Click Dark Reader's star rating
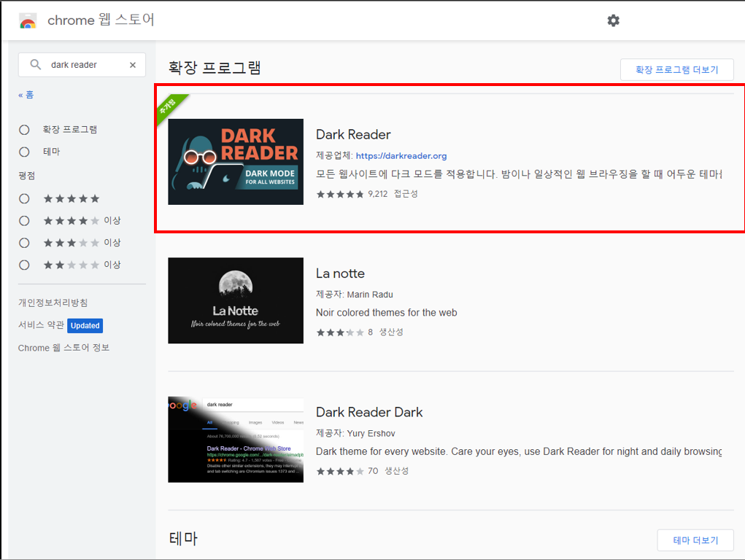Image resolution: width=745 pixels, height=560 pixels. coord(340,194)
